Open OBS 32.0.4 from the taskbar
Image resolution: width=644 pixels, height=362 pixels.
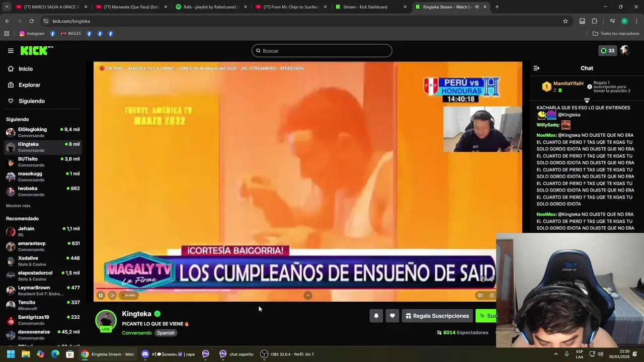point(287,354)
